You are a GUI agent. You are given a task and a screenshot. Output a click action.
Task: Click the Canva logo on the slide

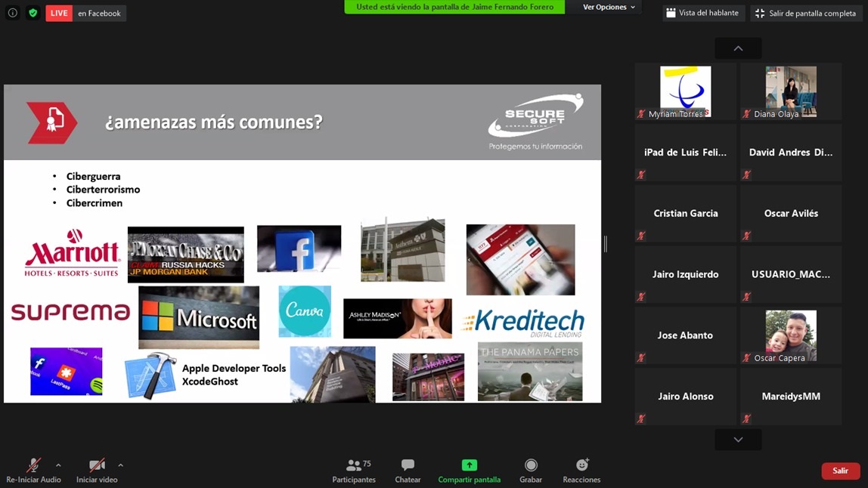click(x=305, y=311)
